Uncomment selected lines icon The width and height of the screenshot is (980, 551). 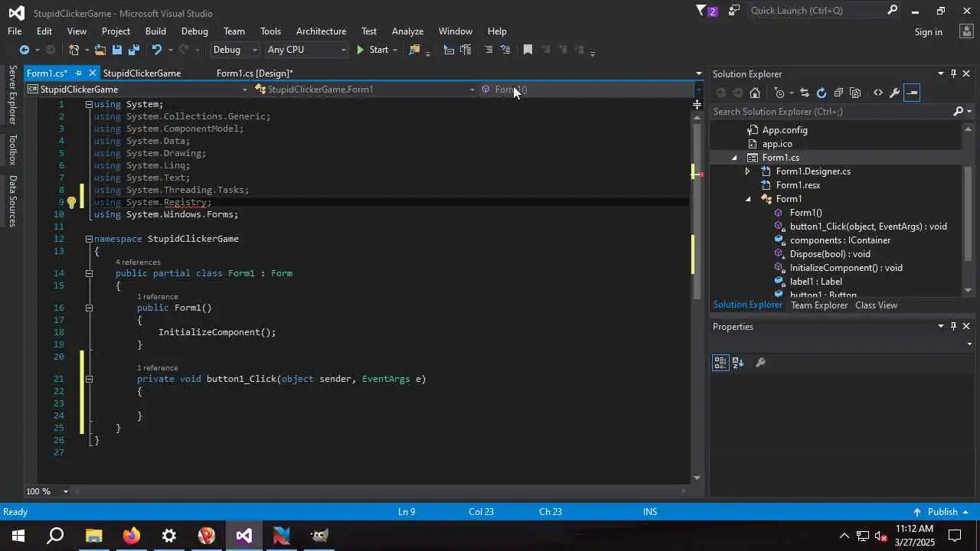click(505, 50)
